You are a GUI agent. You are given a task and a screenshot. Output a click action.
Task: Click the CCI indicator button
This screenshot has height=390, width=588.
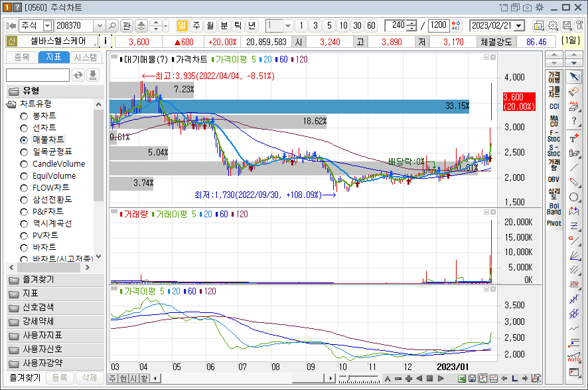point(554,106)
